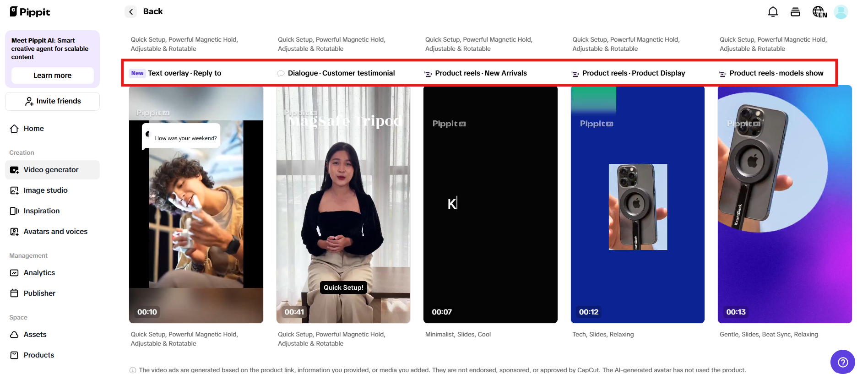The image size is (868, 374).
Task: Click the Assets cloud icon
Action: pyautogui.click(x=14, y=335)
